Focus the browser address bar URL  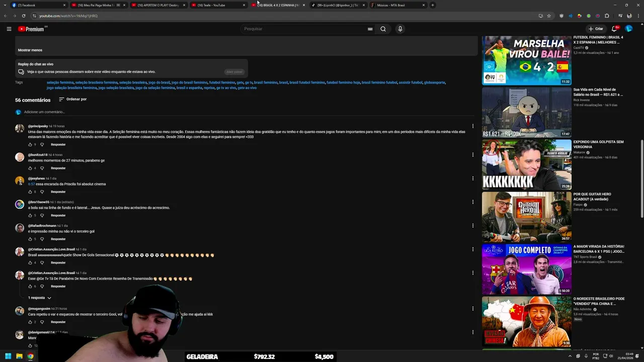pyautogui.click(x=282, y=16)
